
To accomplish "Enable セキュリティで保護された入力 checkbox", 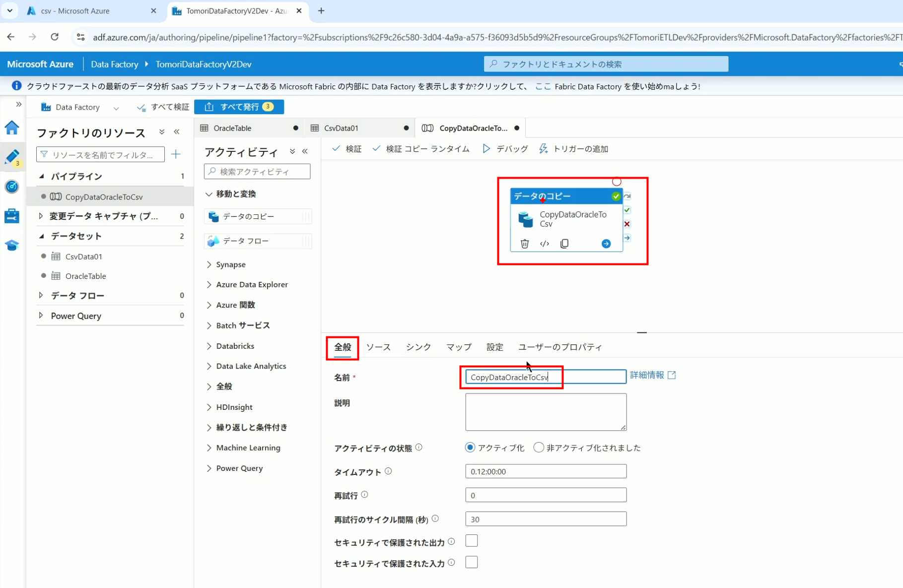I will point(472,562).
